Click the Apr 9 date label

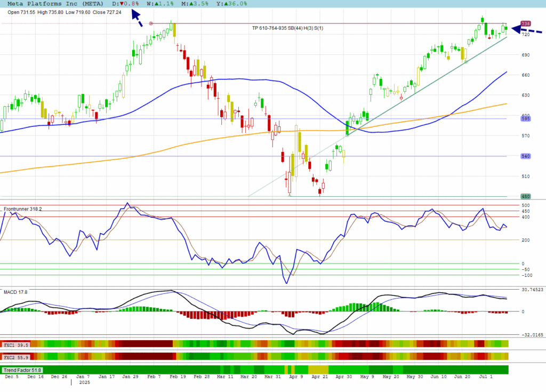[296, 377]
